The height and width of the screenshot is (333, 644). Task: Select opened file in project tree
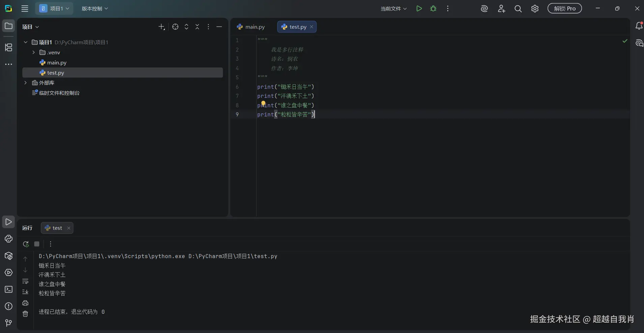click(x=175, y=27)
